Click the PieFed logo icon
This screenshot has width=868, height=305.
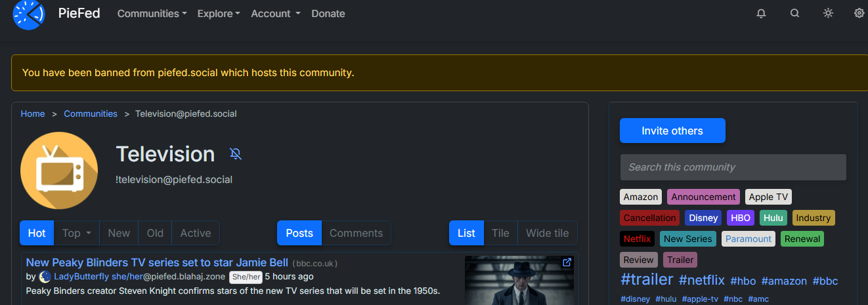(x=29, y=13)
